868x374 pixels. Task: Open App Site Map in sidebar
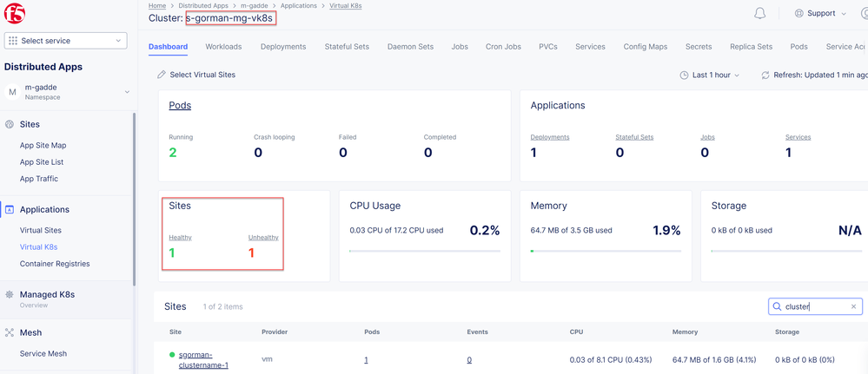coord(43,145)
